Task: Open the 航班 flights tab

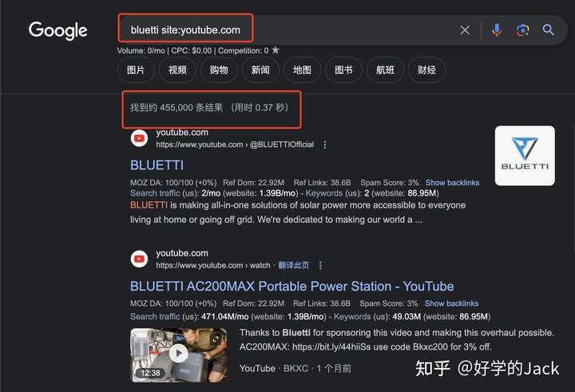Action: tap(385, 69)
